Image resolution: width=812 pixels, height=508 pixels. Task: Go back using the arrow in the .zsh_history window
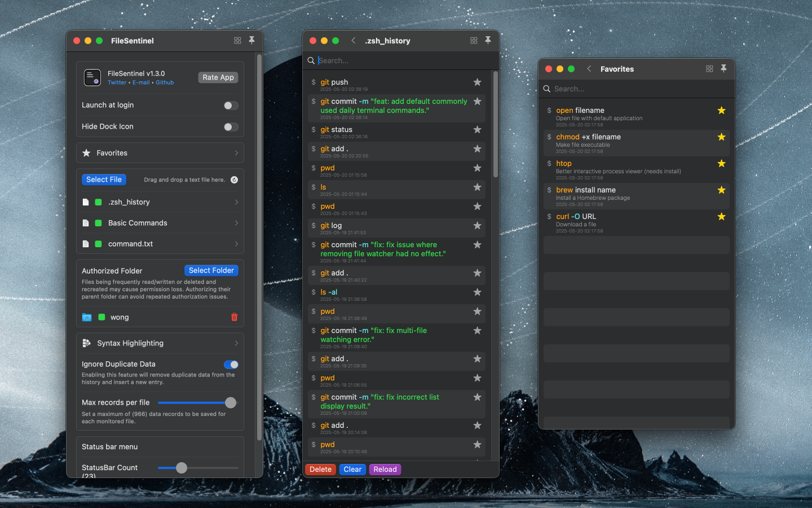[353, 40]
